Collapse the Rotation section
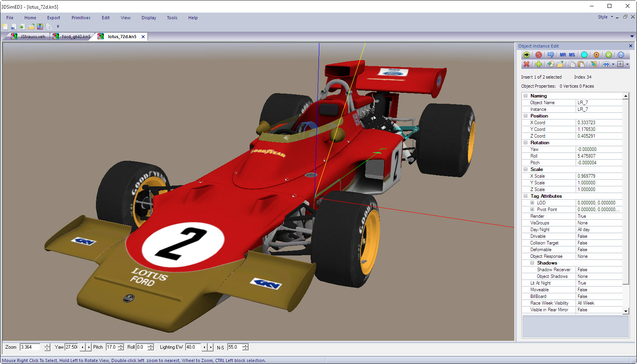 point(525,143)
